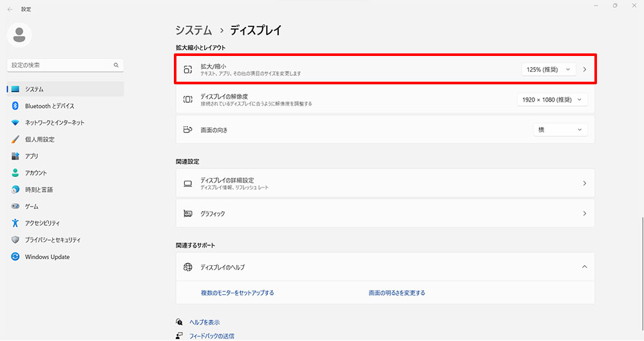Restore the window with maximize button
This screenshot has height=341, width=644.
coord(615,6)
